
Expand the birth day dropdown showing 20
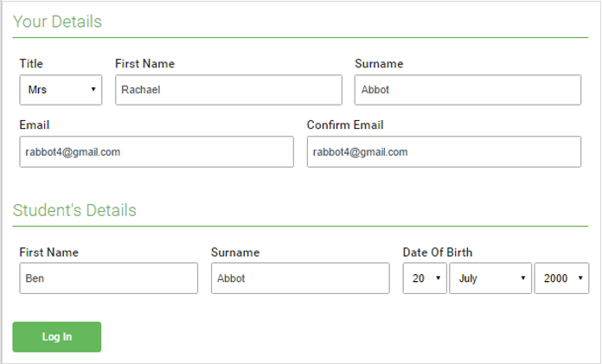click(425, 278)
